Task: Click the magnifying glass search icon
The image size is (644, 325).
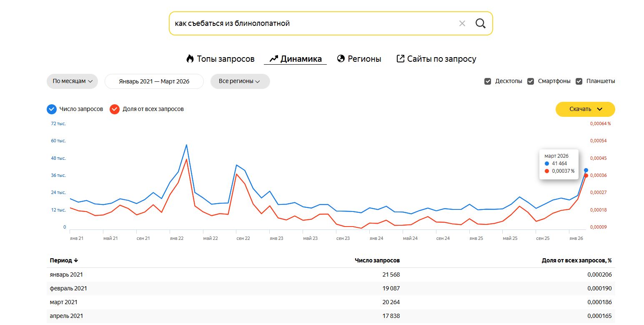Action: click(481, 23)
